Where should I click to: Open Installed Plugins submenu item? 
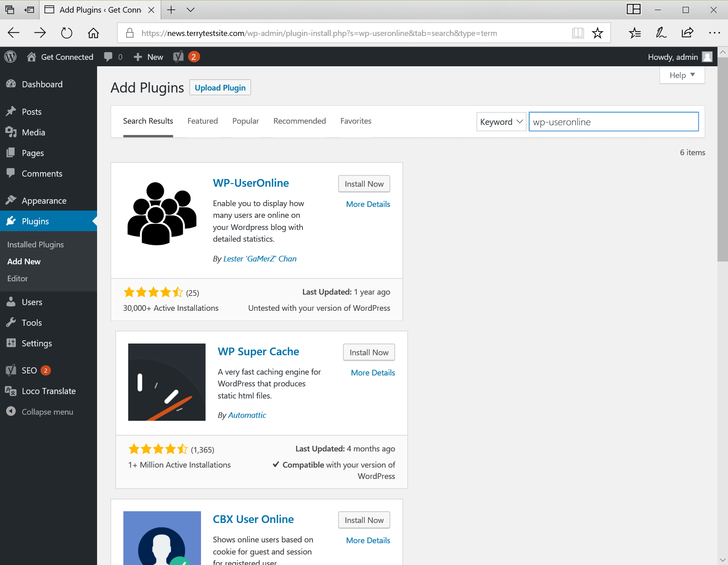(36, 245)
